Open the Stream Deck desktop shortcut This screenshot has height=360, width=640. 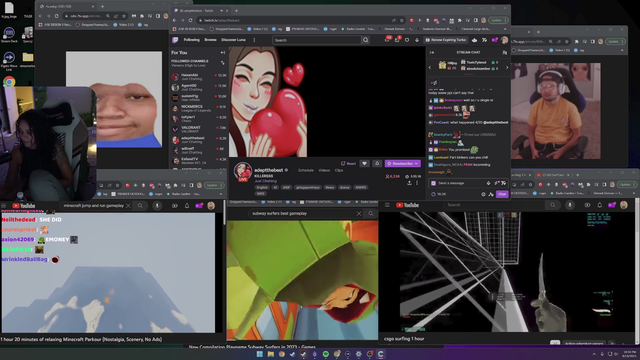tap(9, 35)
